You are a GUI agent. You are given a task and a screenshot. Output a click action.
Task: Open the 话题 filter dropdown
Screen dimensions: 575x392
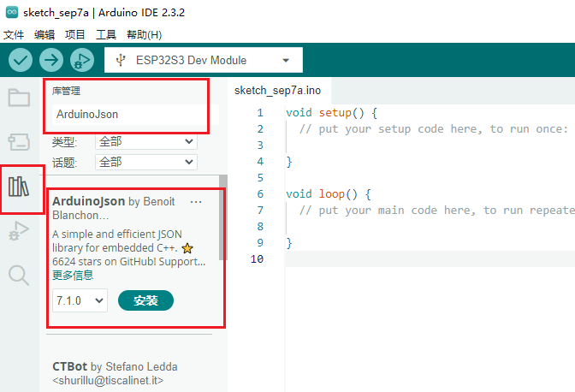click(146, 162)
